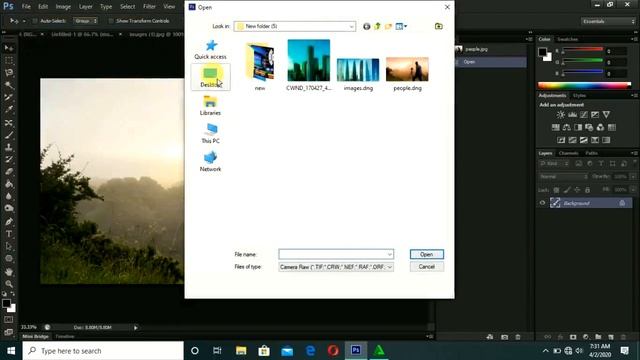Screen dimensions: 640x360
Task: Expand the File name dropdown
Action: click(389, 254)
